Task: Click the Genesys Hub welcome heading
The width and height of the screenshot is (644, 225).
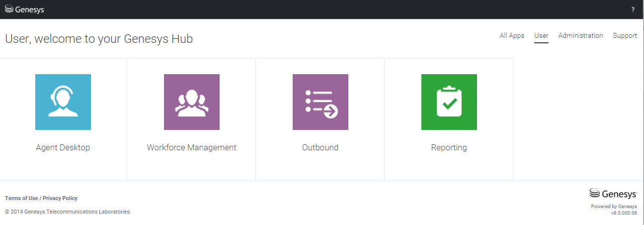Action: (x=99, y=39)
